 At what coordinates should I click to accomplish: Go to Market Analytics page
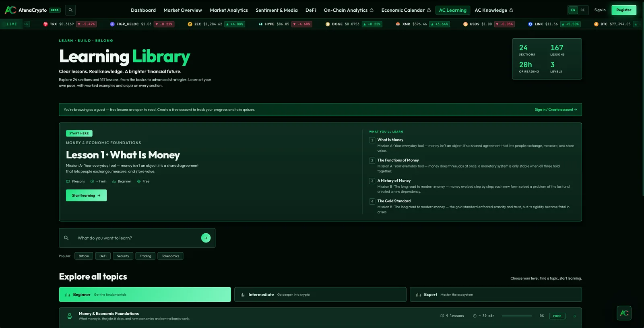229,10
